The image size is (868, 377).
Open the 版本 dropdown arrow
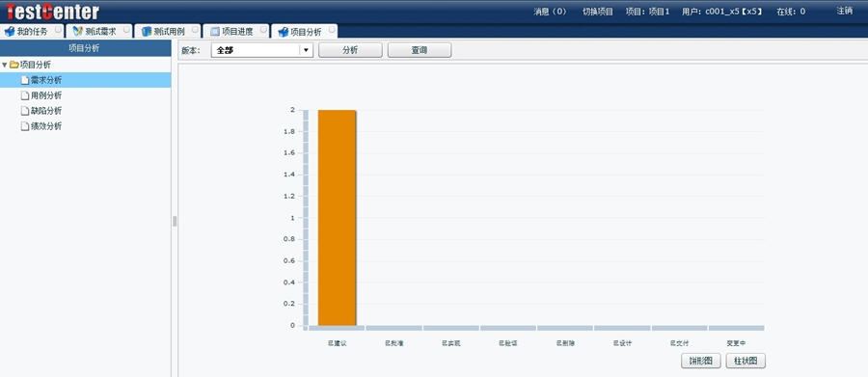pyautogui.click(x=306, y=50)
